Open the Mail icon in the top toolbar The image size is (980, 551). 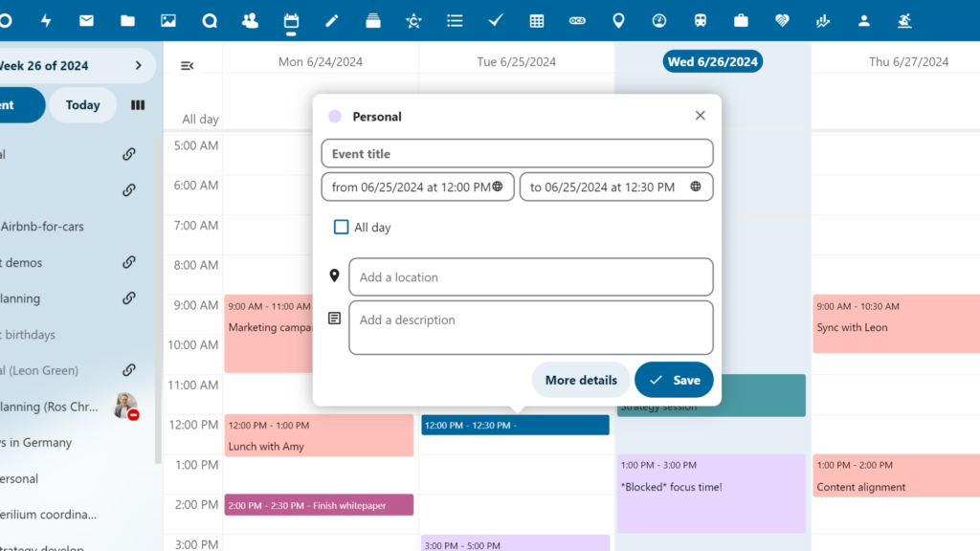point(86,20)
